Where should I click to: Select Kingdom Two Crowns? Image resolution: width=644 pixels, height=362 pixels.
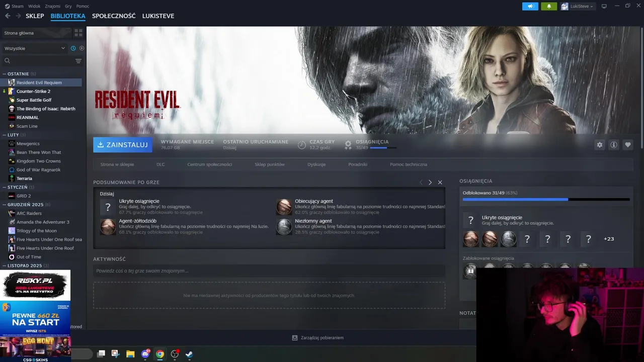38,161
